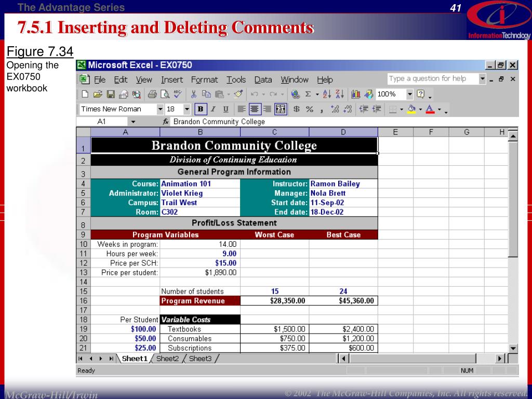
Task: Click Decrease Decimal icon
Action: (348, 109)
